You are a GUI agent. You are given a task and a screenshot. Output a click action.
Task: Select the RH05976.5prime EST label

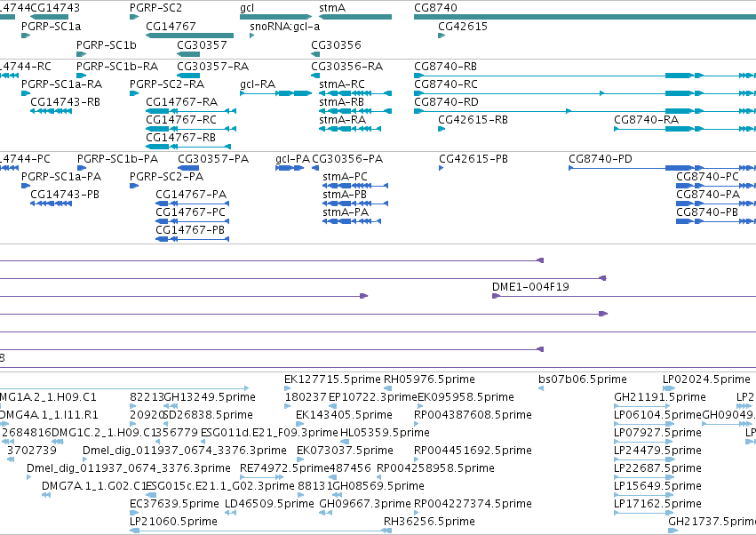point(429,379)
